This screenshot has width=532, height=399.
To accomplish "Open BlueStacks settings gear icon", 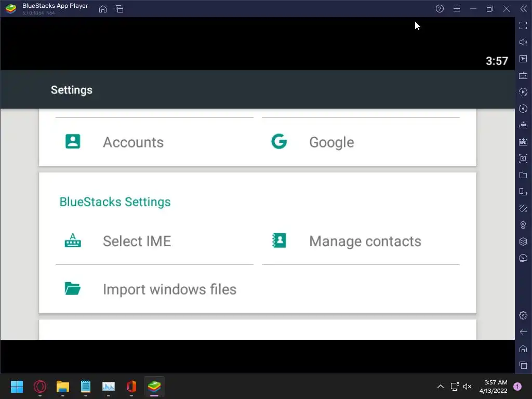I will click(523, 315).
